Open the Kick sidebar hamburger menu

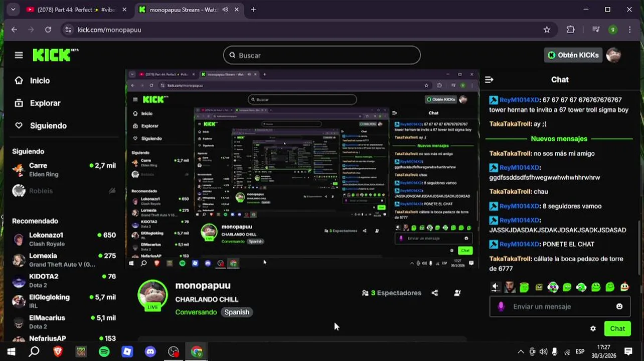click(19, 55)
